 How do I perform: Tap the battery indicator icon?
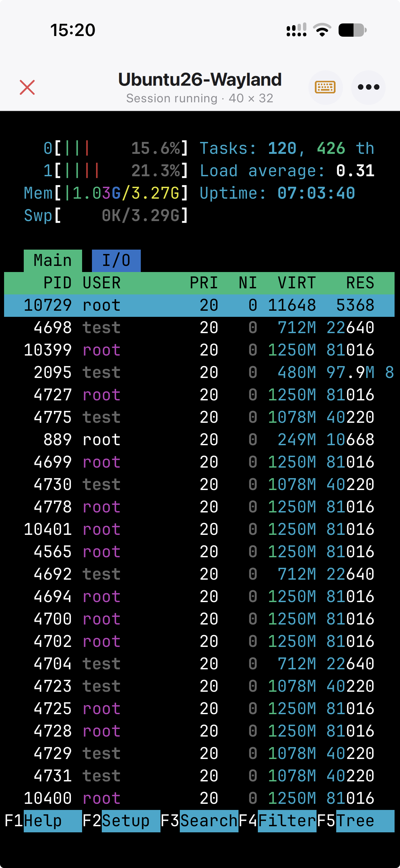pyautogui.click(x=353, y=30)
